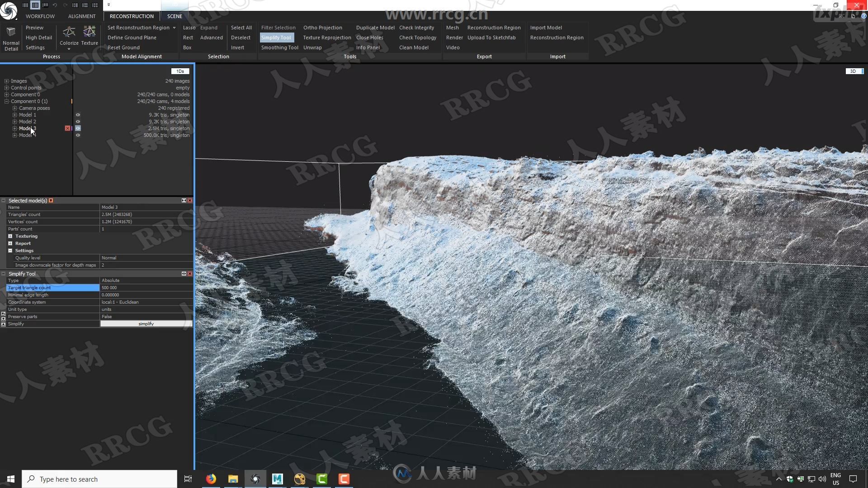Click the Target triangle count value field
The image size is (868, 488).
point(146,287)
